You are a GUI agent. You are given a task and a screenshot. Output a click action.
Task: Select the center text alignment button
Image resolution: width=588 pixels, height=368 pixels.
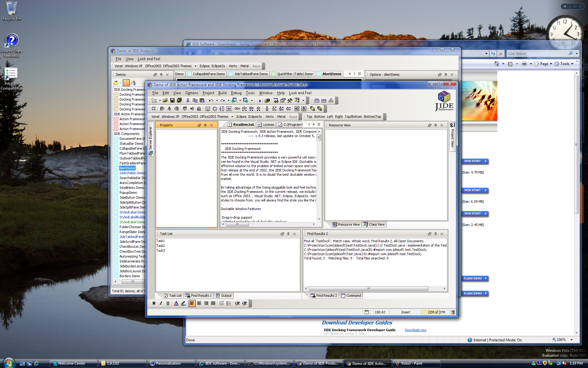click(x=199, y=303)
